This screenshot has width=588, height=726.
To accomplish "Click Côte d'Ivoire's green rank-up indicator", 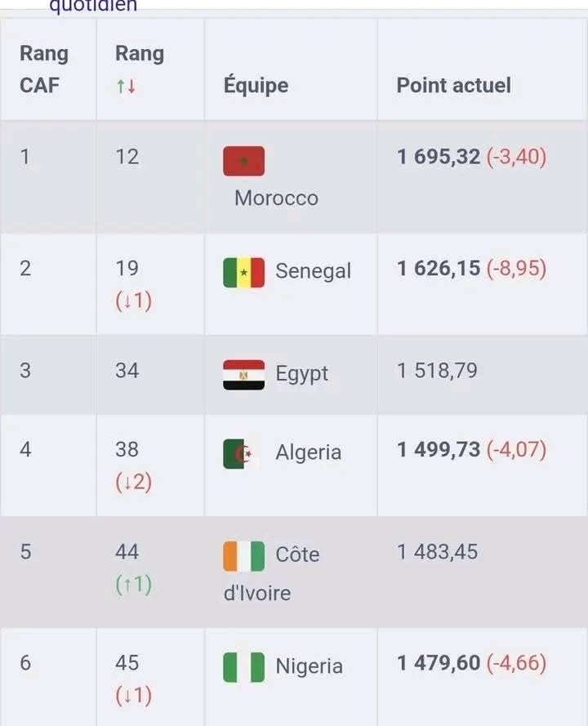I will click(134, 585).
